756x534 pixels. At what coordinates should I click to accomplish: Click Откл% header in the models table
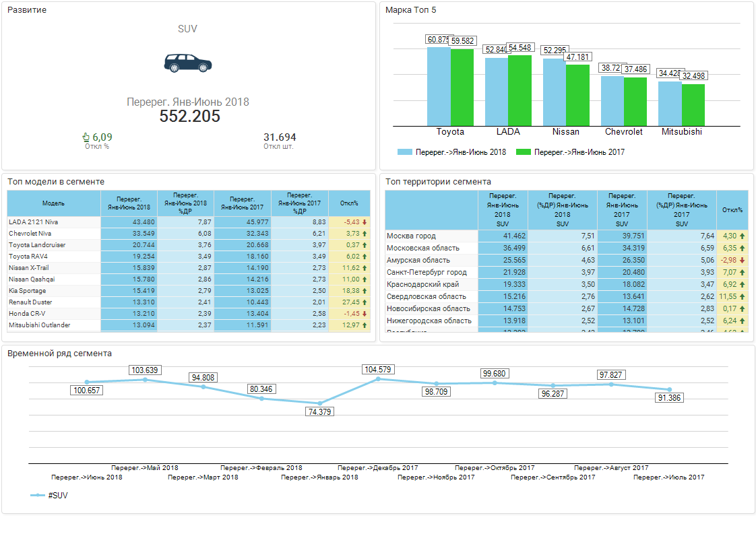[349, 203]
